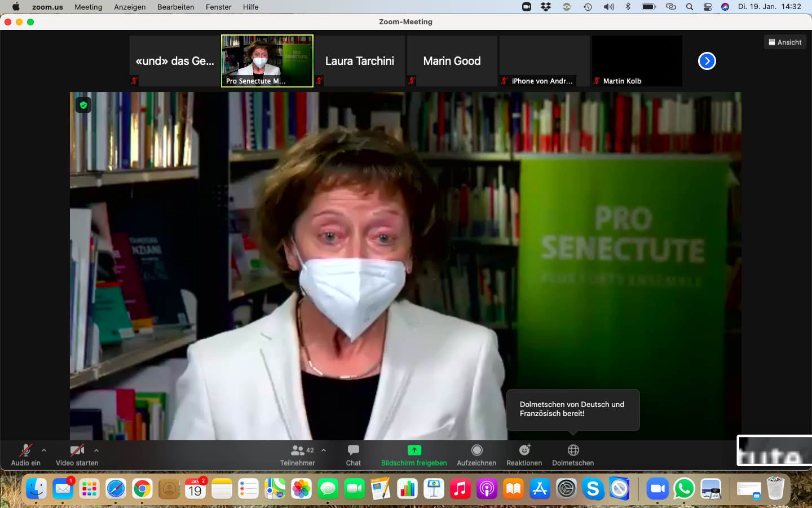Click the Ansicht view button
The image size is (812, 508).
click(x=785, y=42)
